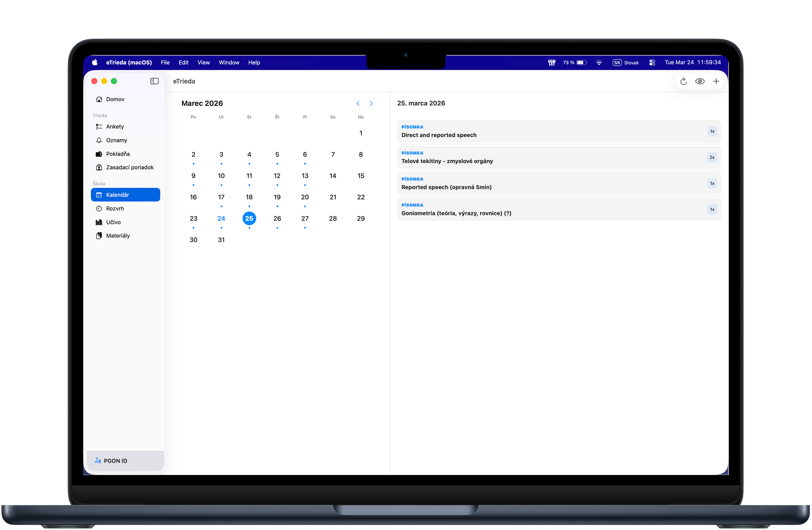Select March 17 in the calendar
Image resolution: width=812 pixels, height=530 pixels.
(221, 197)
